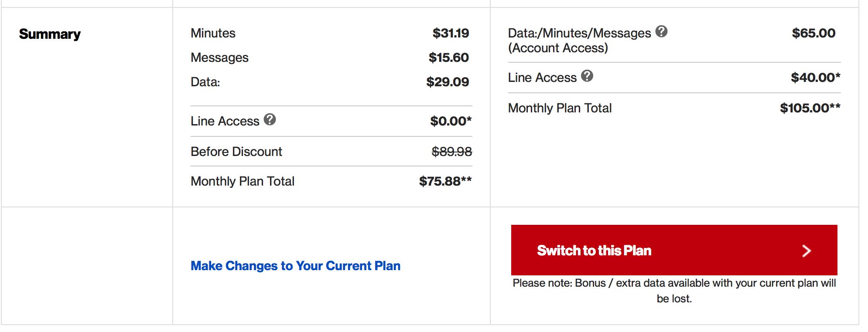This screenshot has height=332, width=868.
Task: Click the $105.00 Monthly Plan Total amount
Action: pos(810,108)
